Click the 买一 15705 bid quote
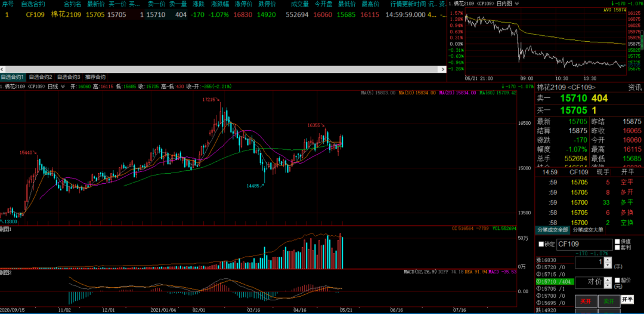The image size is (644, 314). (567, 110)
